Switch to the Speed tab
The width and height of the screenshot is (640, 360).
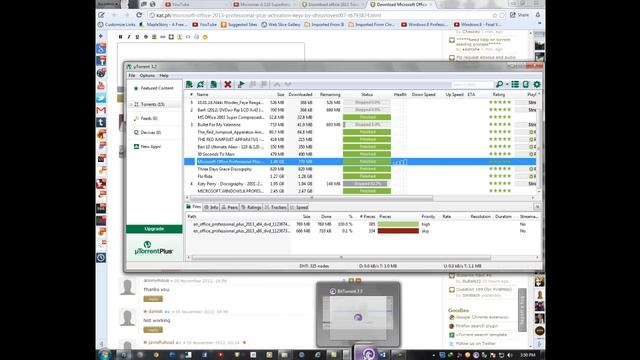click(299, 207)
